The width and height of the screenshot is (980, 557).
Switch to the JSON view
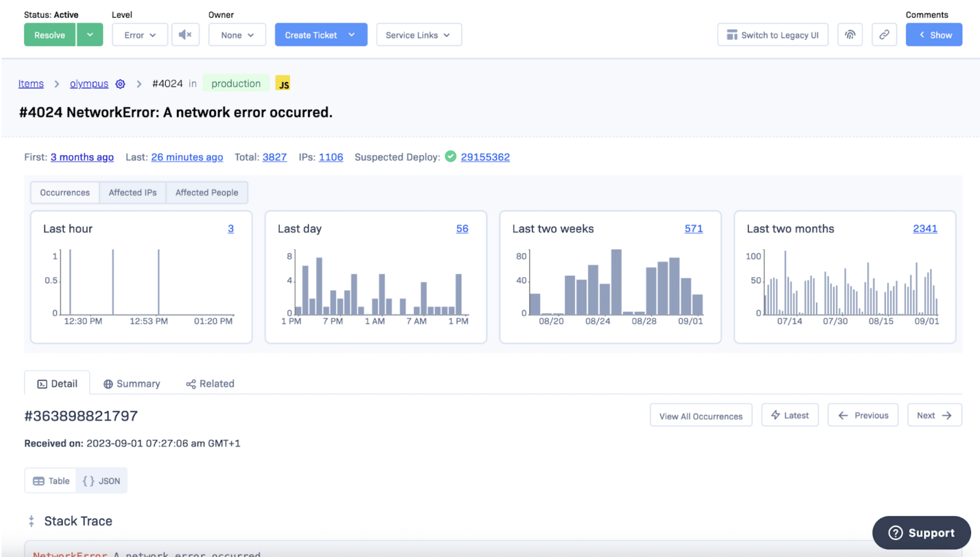pyautogui.click(x=102, y=481)
